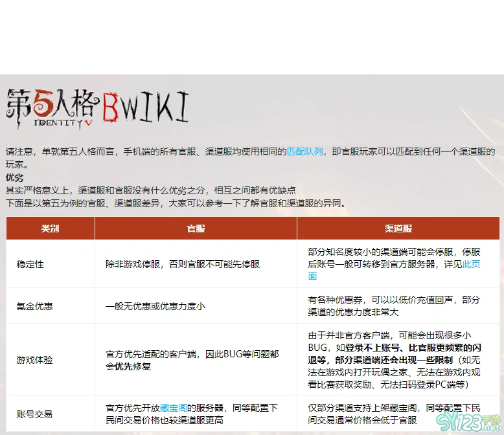
Task: Click the sentence starting 下面是以第五为例
Action: pos(176,203)
